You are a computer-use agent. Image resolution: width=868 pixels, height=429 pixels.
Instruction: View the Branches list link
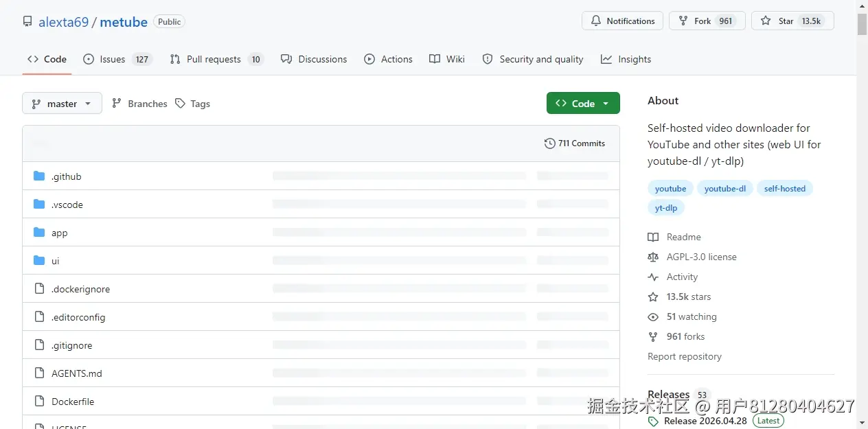pos(139,104)
